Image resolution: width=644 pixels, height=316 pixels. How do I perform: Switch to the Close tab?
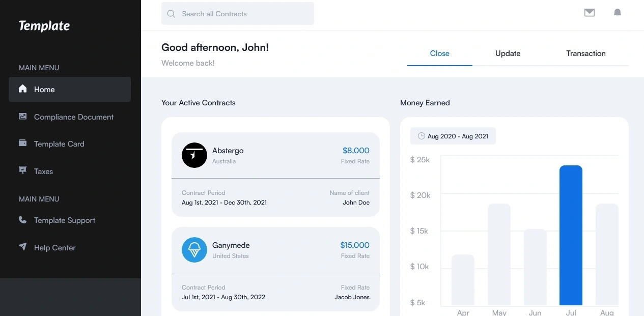[x=440, y=53]
